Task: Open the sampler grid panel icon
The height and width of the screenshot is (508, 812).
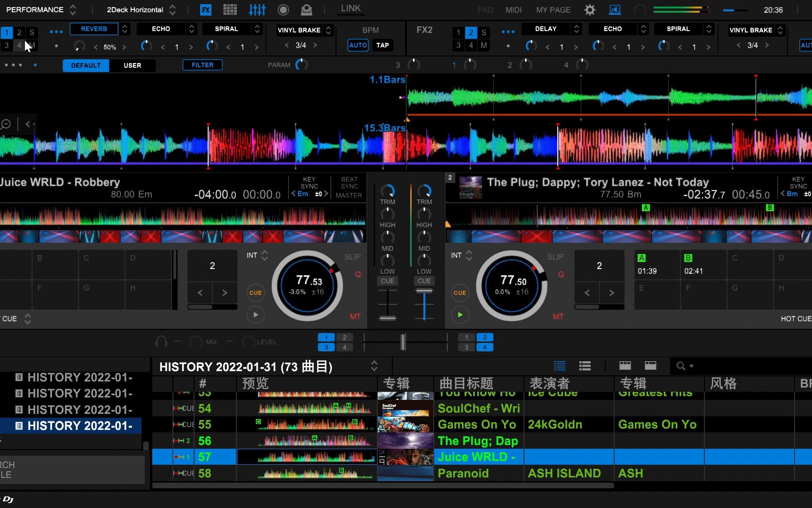Action: click(x=230, y=9)
